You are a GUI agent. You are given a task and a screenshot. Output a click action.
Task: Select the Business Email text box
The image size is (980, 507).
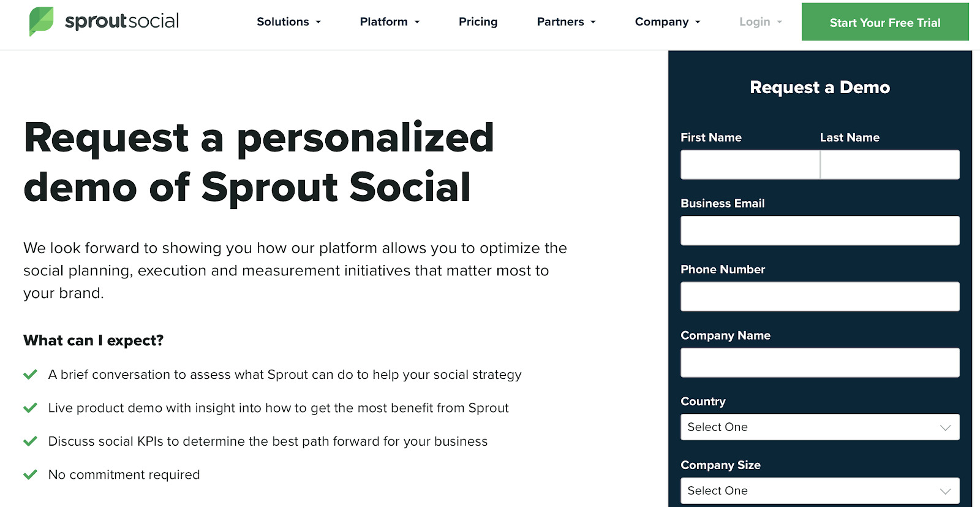coord(820,231)
